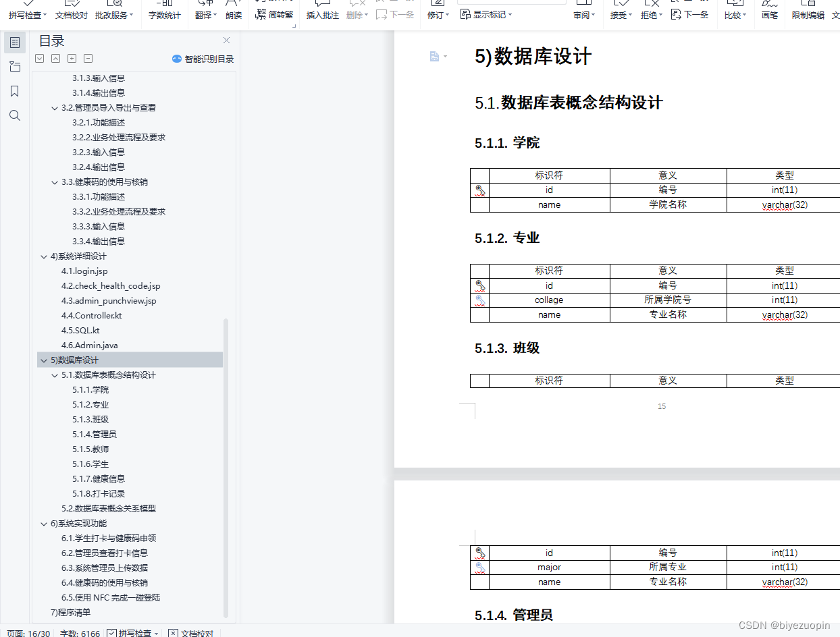Collapse the 5)数据库设计 outline node

(44, 360)
